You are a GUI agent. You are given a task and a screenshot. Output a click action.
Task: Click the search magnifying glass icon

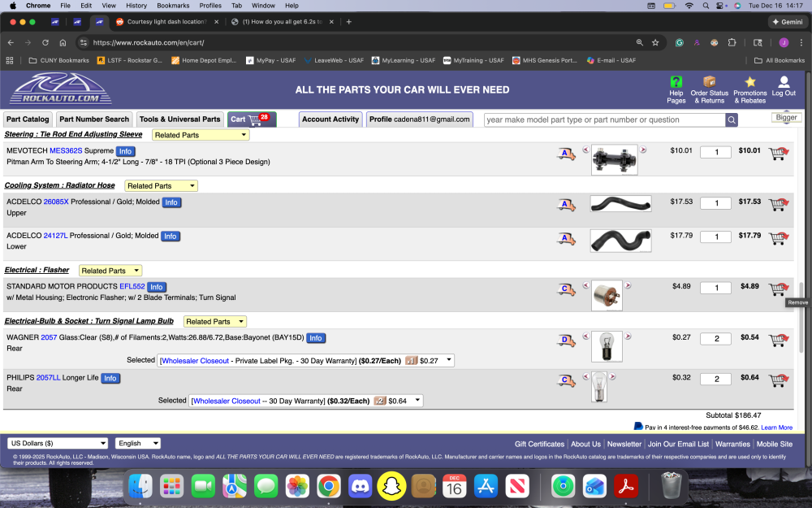coord(730,119)
